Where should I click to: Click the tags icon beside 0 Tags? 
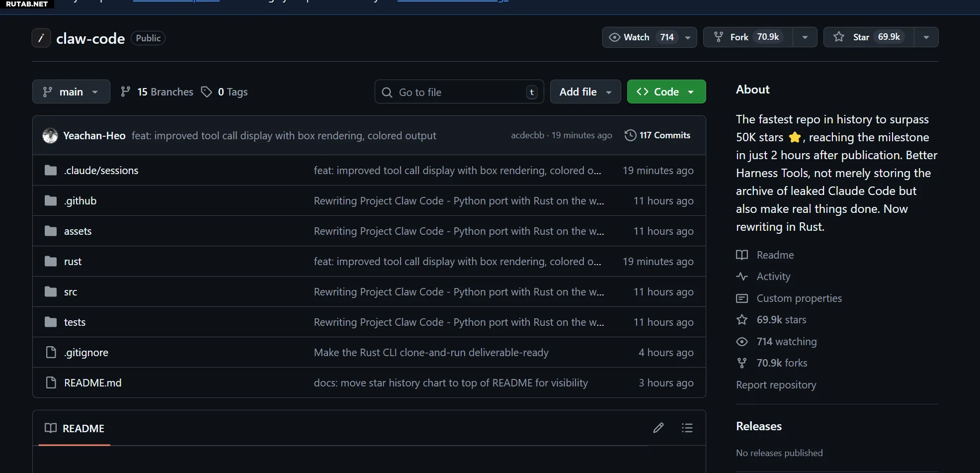pyautogui.click(x=206, y=92)
